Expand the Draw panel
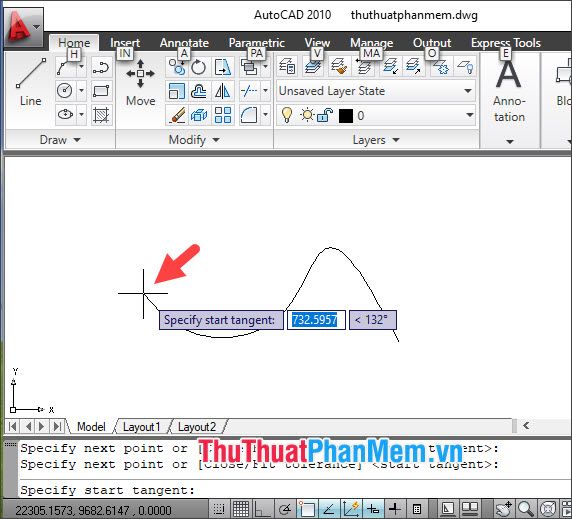The height and width of the screenshot is (519, 572). pos(60,140)
